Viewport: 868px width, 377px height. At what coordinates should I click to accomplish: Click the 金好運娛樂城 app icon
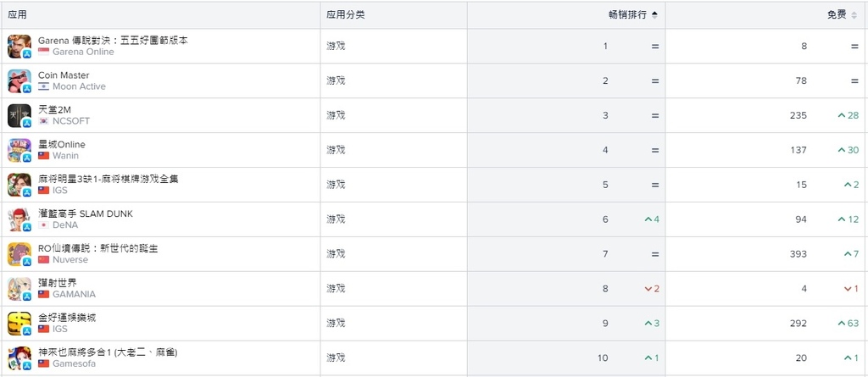point(19,324)
